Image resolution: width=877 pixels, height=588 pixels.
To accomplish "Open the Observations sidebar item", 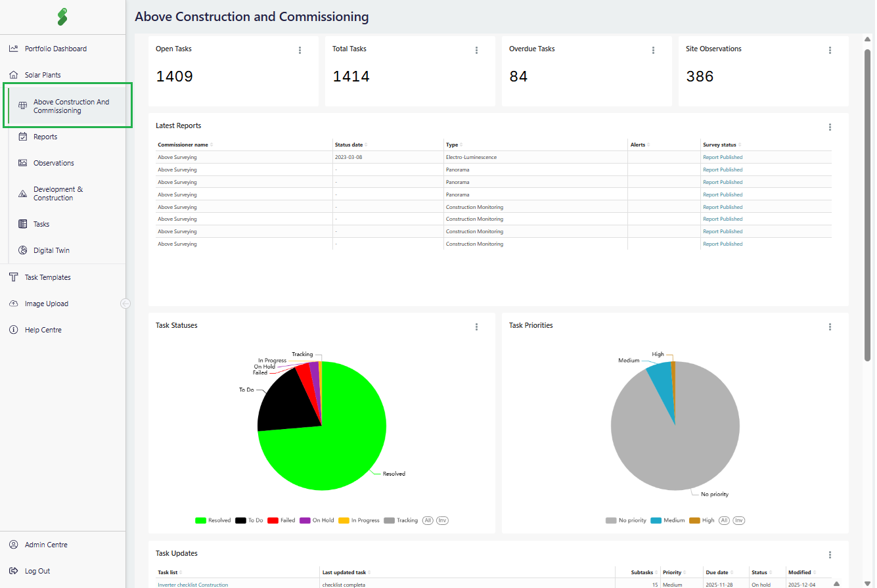I will coord(53,163).
